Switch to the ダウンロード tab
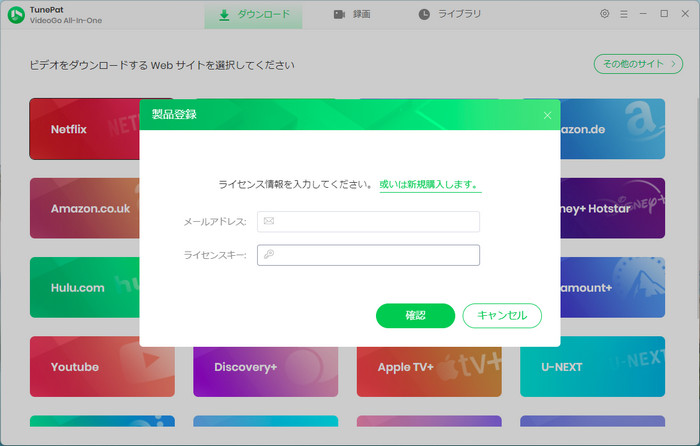Viewport: 700px width, 446px height. coord(253,15)
